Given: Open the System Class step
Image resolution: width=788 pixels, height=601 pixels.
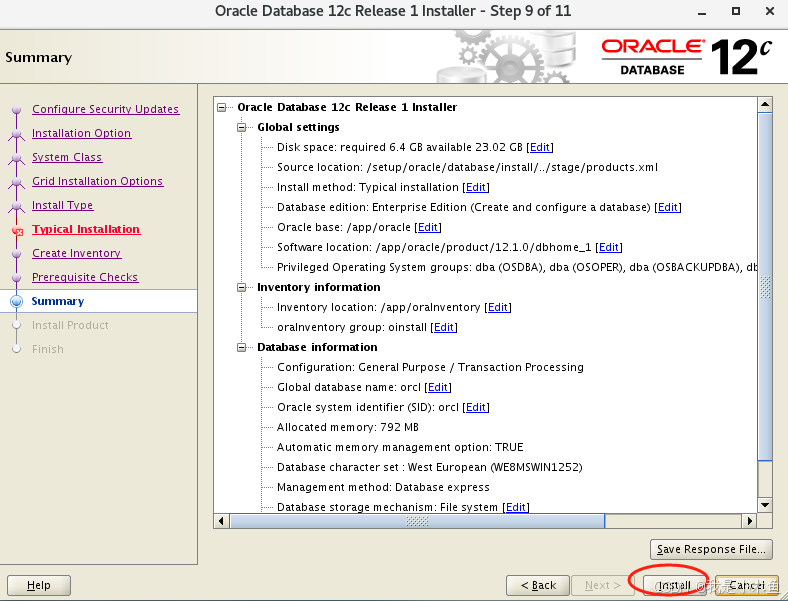Looking at the screenshot, I should pyautogui.click(x=67, y=157).
